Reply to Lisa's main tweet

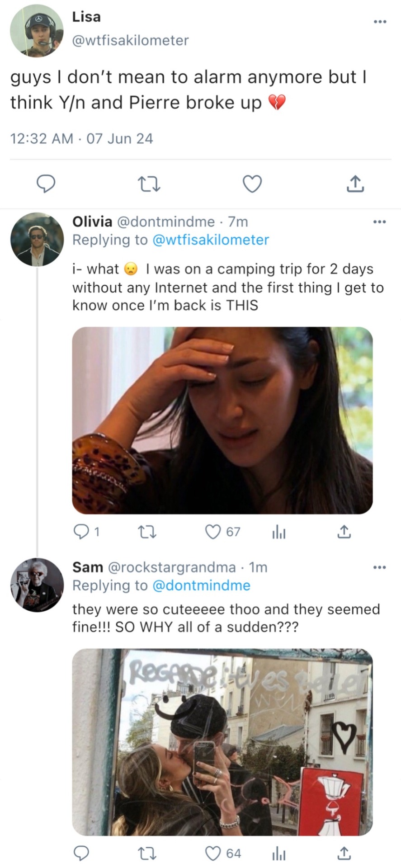(x=46, y=184)
